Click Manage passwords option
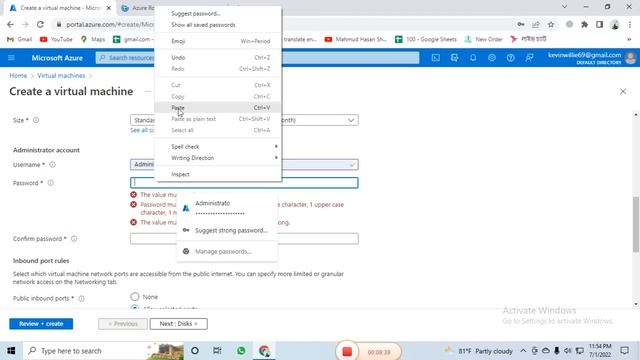Image resolution: width=640 pixels, height=360 pixels. [227, 251]
